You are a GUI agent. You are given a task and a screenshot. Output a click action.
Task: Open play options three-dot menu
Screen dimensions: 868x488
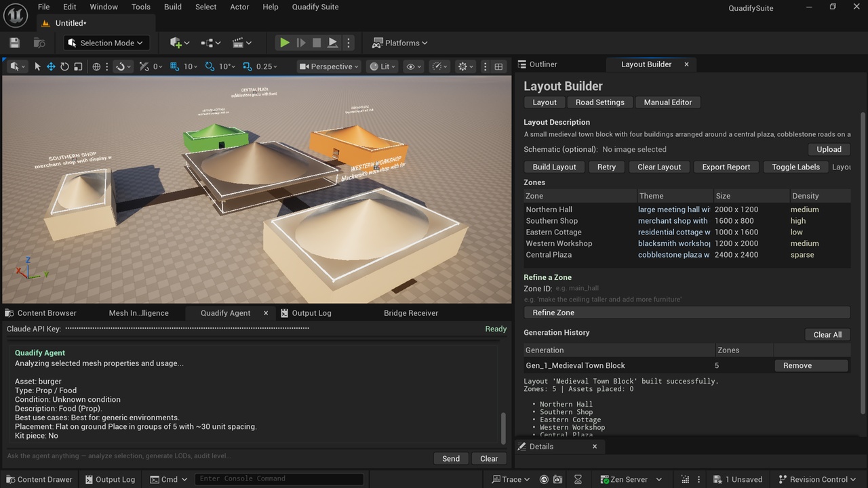tap(349, 43)
